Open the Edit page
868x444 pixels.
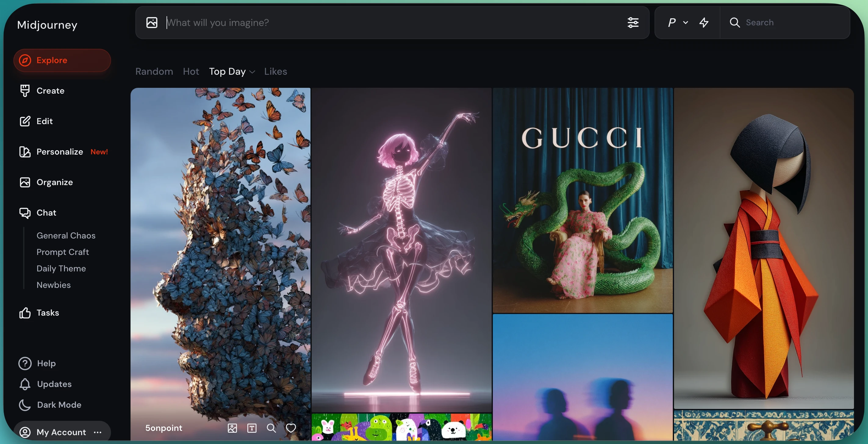click(45, 121)
